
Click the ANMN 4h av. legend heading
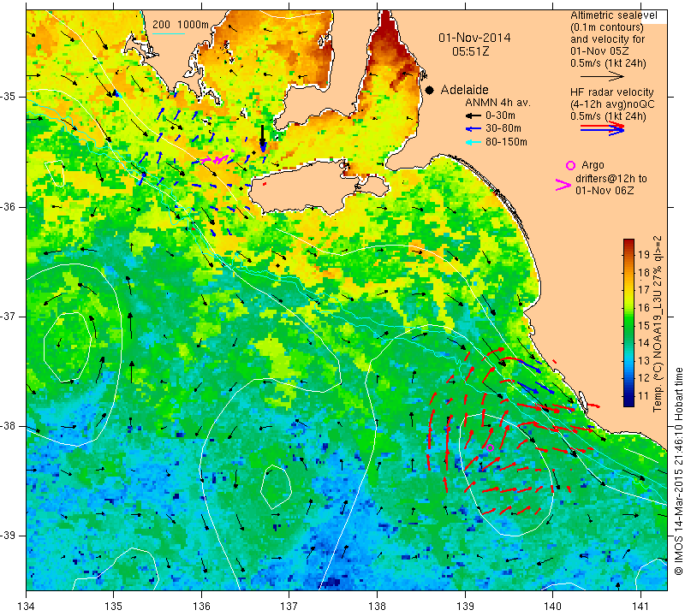tap(497, 103)
